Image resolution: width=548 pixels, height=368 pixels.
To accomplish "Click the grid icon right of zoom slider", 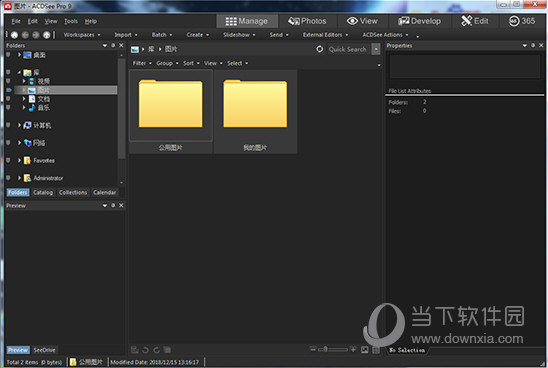I will [x=376, y=350].
